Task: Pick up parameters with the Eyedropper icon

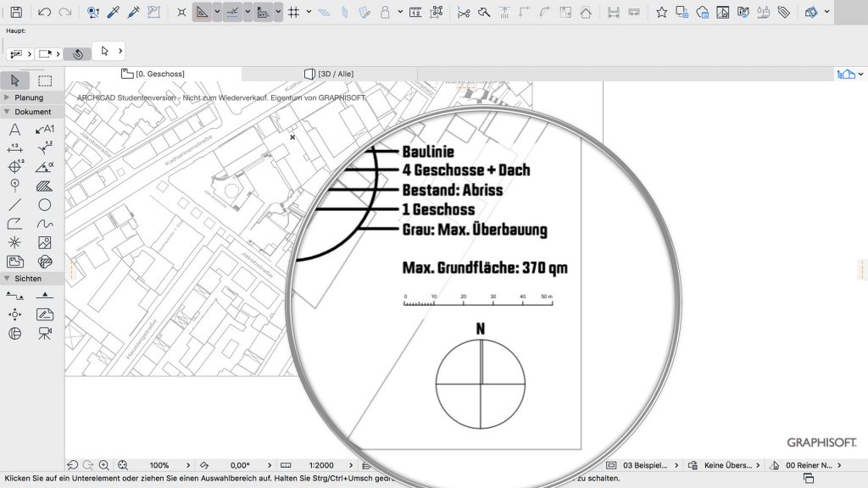Action: (x=113, y=11)
